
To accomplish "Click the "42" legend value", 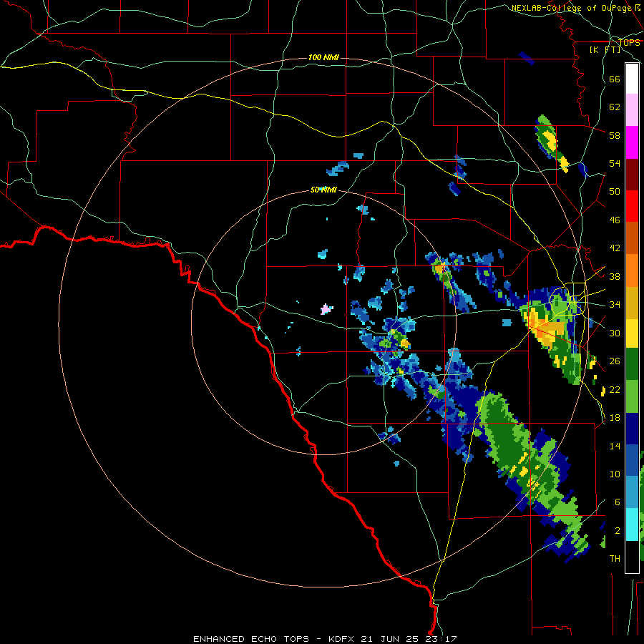I will pos(615,248).
